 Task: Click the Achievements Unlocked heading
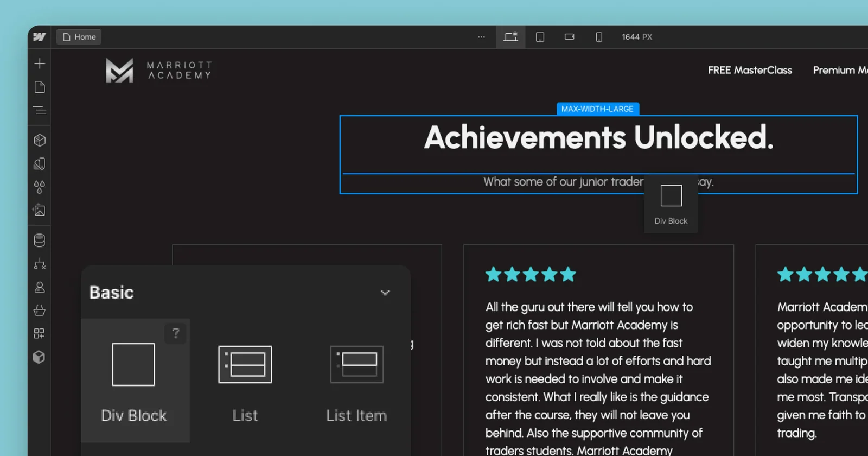[598, 137]
